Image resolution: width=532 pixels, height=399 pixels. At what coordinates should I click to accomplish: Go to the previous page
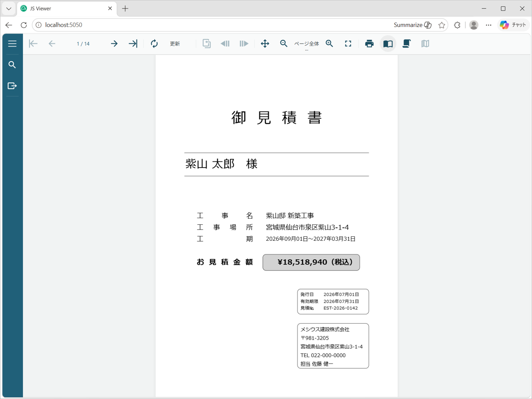(x=52, y=43)
